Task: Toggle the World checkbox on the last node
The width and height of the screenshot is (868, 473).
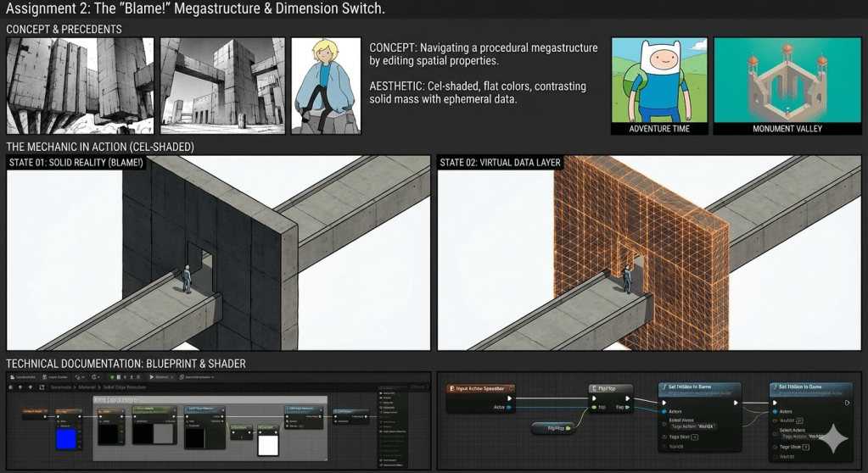Action: [799, 420]
